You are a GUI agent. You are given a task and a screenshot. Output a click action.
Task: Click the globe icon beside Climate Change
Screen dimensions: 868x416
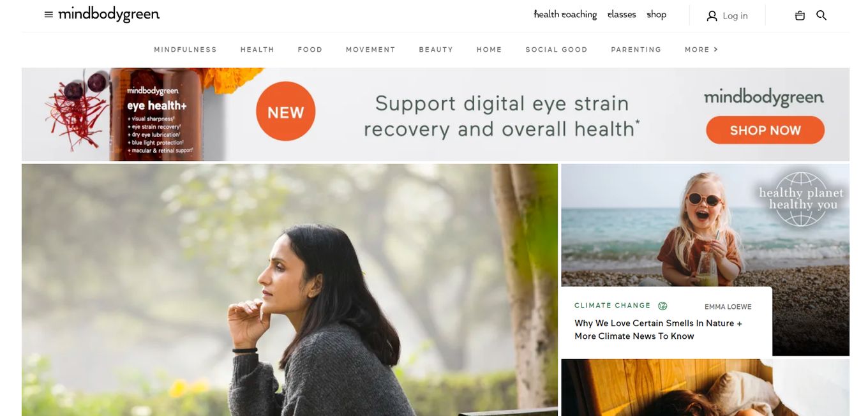[x=662, y=306]
